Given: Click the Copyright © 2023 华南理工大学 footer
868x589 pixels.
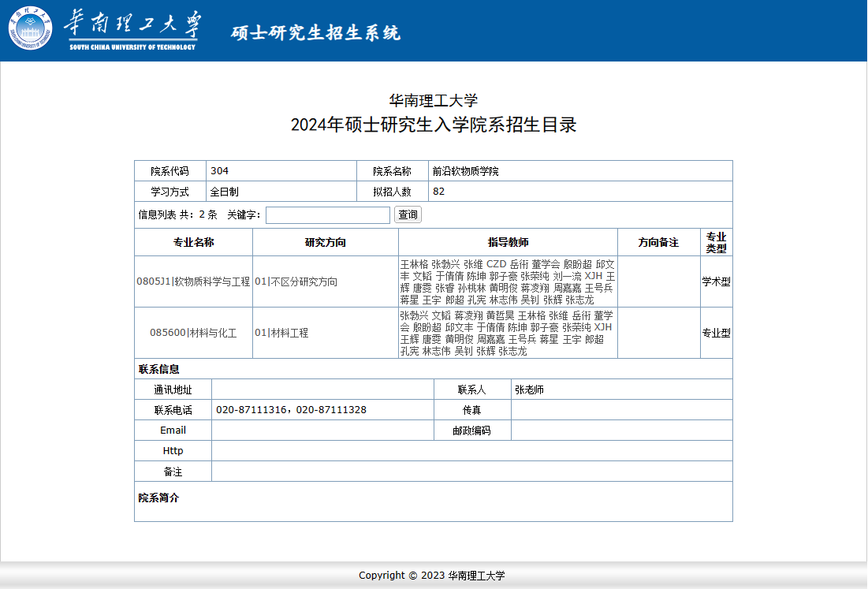Looking at the screenshot, I should coord(432,576).
